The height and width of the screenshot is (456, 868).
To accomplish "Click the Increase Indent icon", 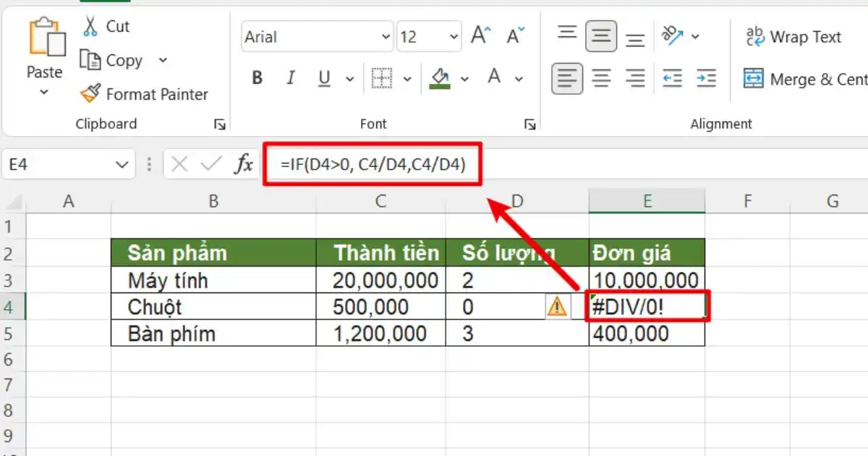I will point(706,77).
